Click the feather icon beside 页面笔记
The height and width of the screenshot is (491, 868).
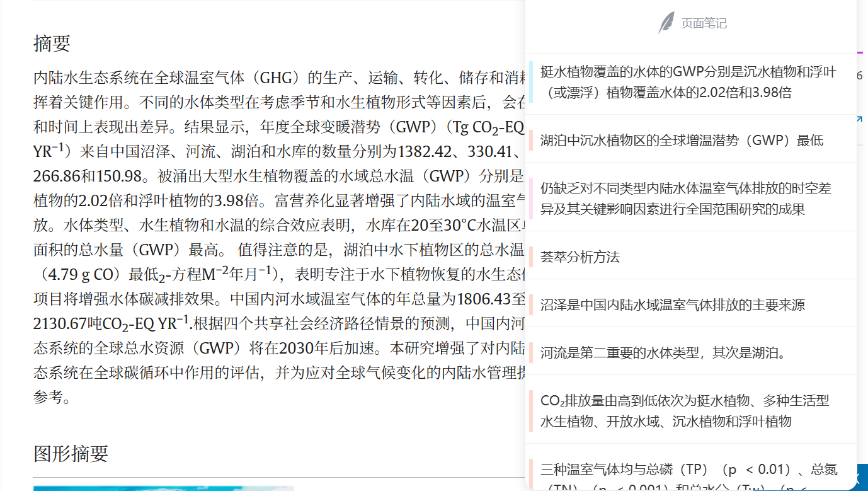coord(666,23)
